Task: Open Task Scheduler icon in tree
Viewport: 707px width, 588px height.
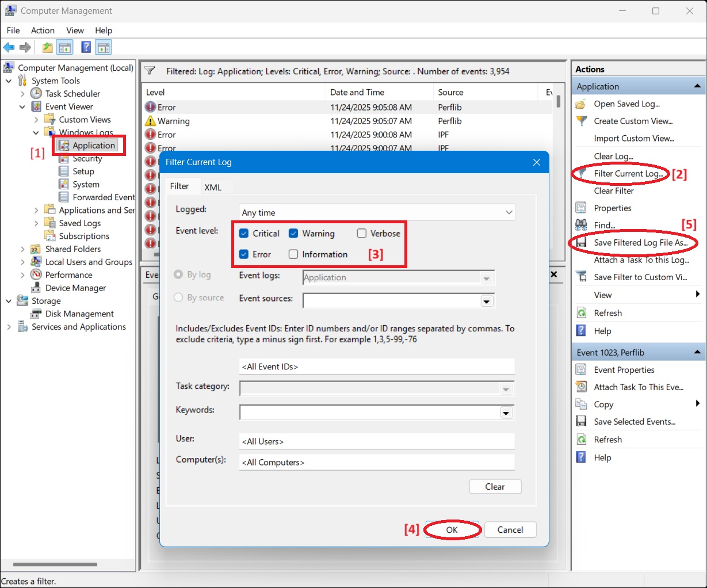Action: click(x=36, y=93)
